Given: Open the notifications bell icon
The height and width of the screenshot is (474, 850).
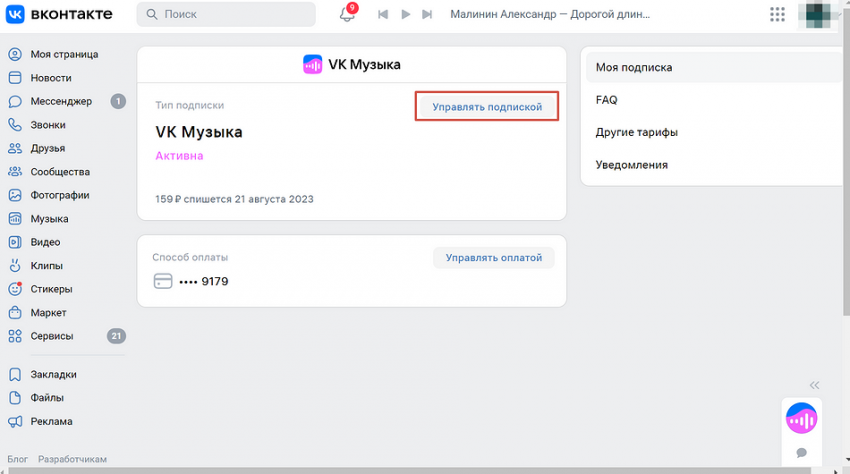Looking at the screenshot, I should pyautogui.click(x=347, y=14).
